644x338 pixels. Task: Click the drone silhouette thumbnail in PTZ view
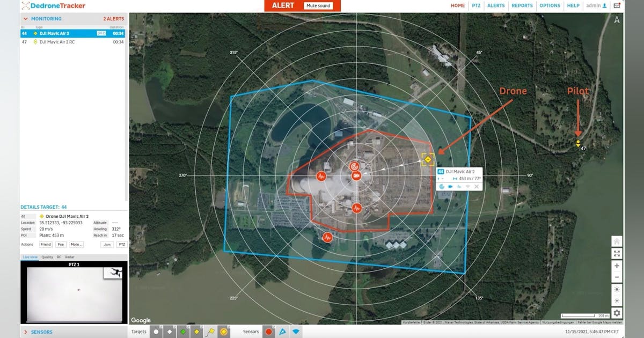click(x=113, y=273)
